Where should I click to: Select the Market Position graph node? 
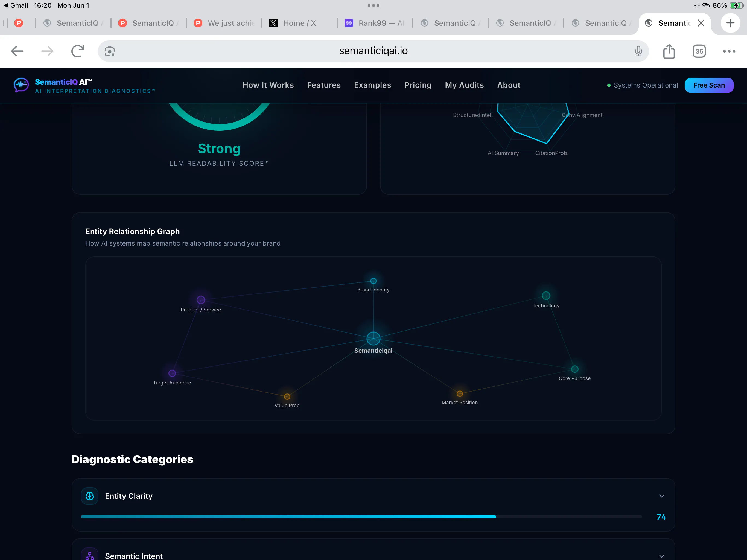460,394
